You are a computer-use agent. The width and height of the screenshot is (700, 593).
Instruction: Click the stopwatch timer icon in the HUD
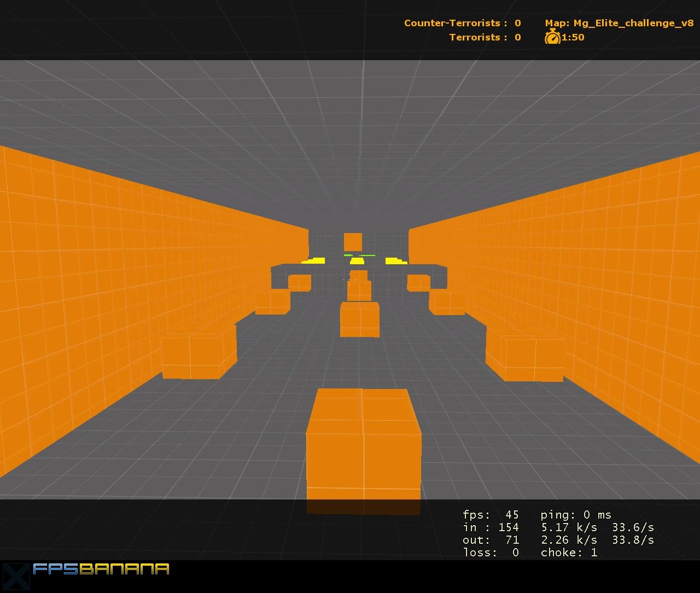pyautogui.click(x=552, y=38)
